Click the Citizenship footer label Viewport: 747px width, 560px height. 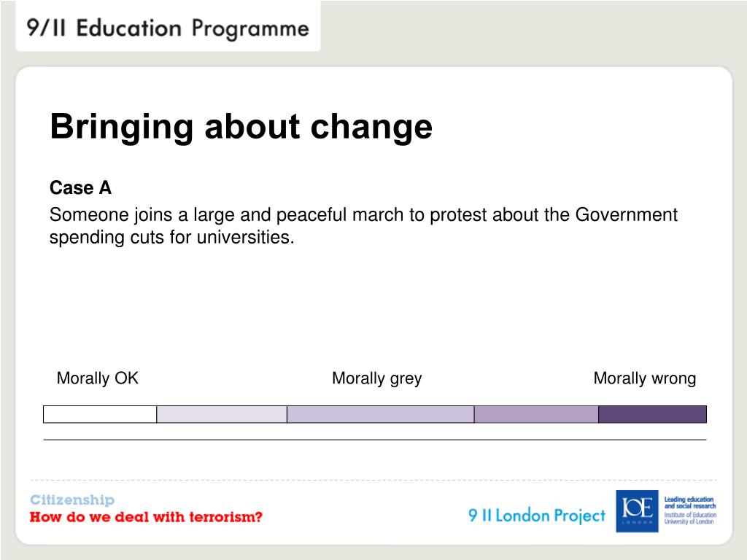72,499
